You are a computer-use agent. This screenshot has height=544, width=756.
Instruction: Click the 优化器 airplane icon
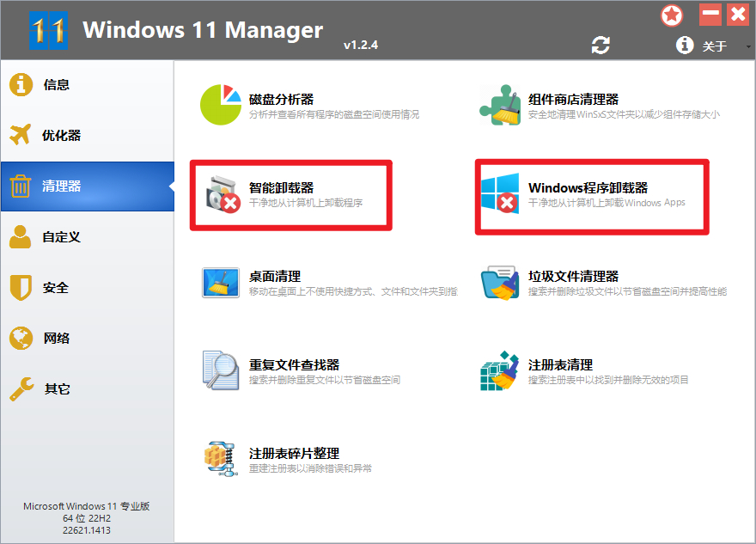point(21,135)
